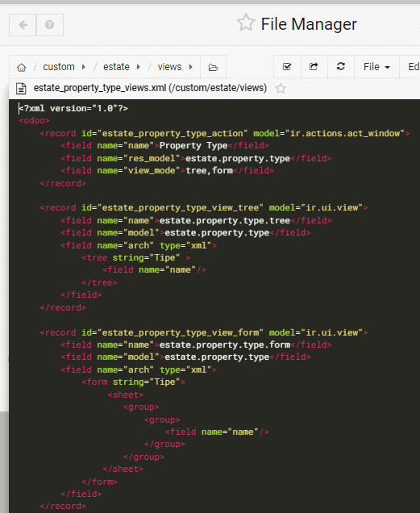Navigate to the views folder
The width and height of the screenshot is (420, 513).
pos(169,67)
